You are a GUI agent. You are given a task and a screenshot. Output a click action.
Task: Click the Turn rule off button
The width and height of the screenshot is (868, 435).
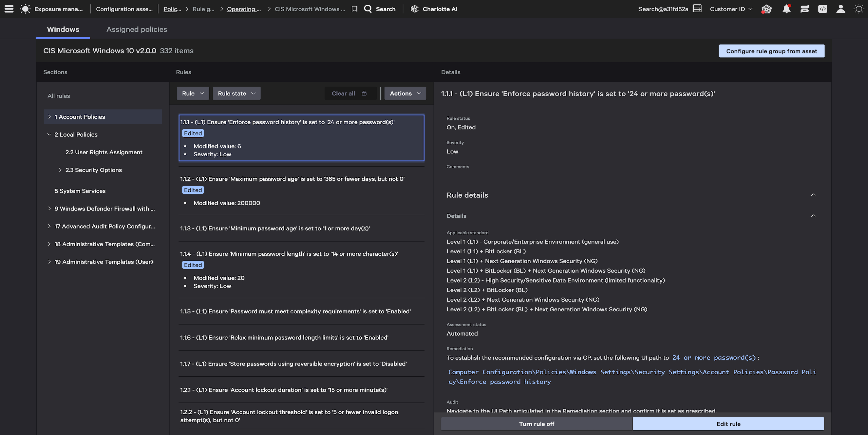[537, 424]
